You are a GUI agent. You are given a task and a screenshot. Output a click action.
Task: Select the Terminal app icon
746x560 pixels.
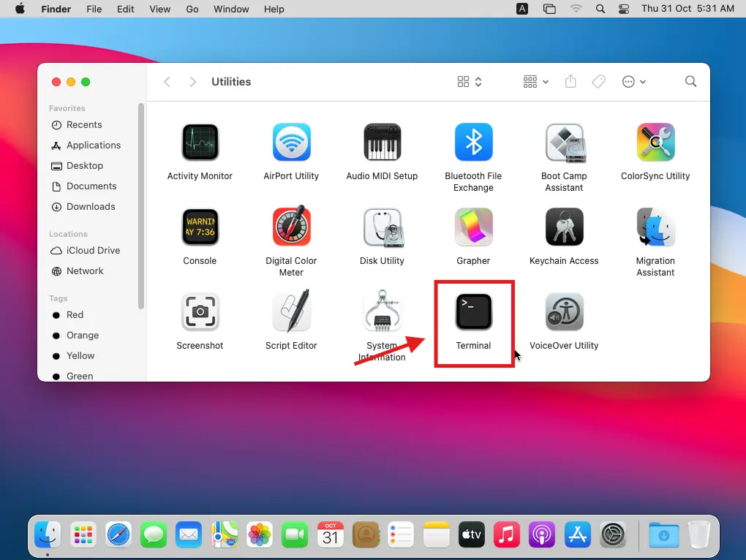pos(473,312)
